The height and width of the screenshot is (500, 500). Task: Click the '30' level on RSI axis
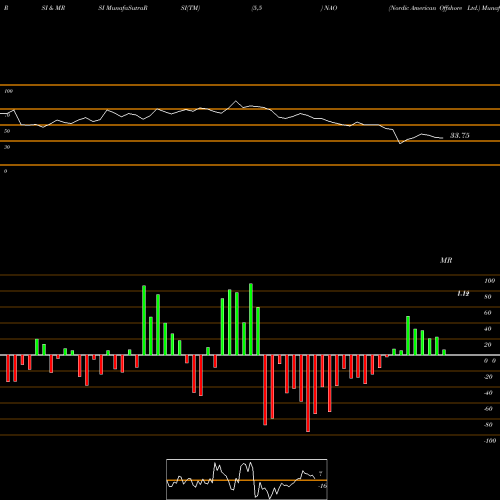7,147
